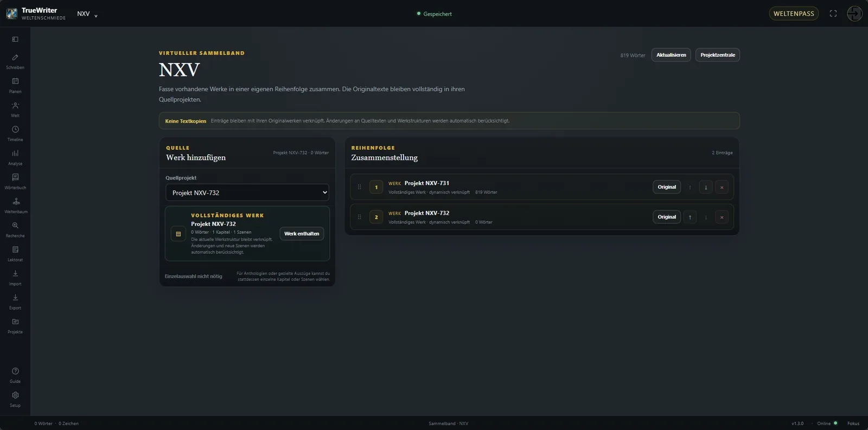Click the WELTENPASS button
The image size is (868, 430).
(794, 14)
